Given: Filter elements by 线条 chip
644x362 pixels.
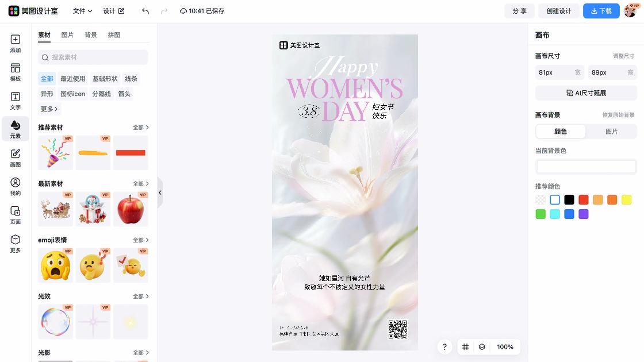Looking at the screenshot, I should pos(131,78).
